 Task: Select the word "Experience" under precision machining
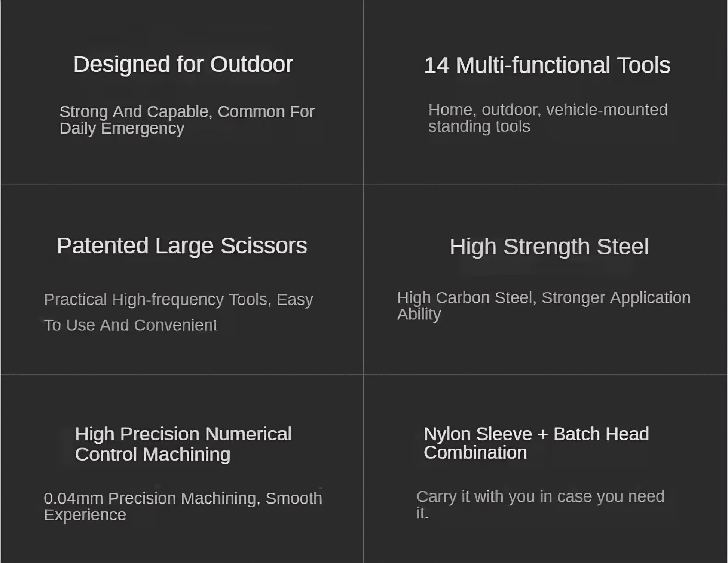point(85,515)
